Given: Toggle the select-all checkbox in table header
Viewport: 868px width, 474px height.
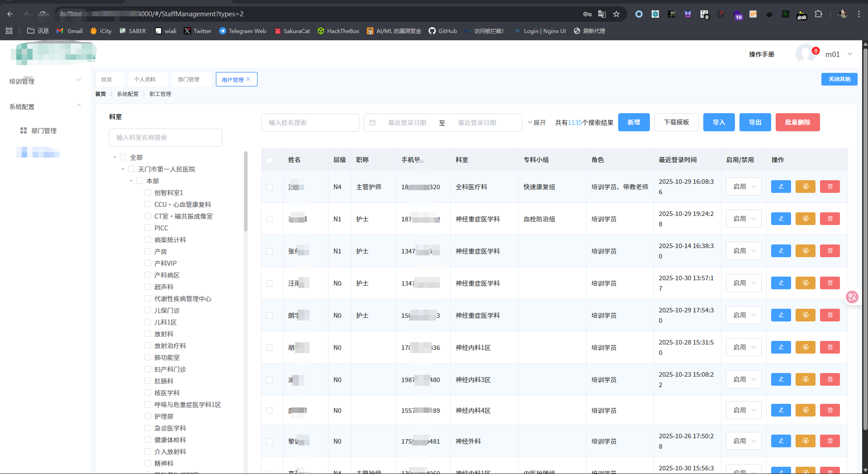Looking at the screenshot, I should [x=269, y=160].
